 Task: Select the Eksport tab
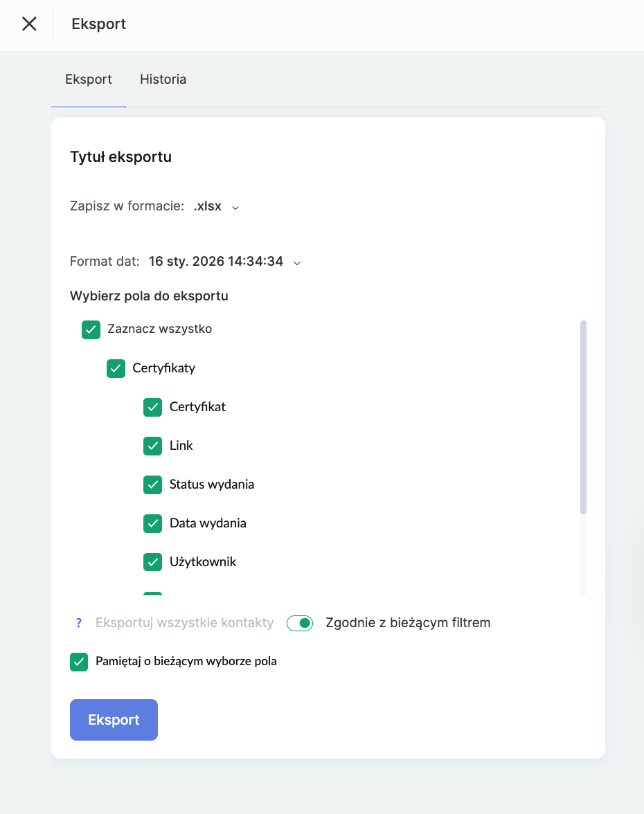click(x=89, y=80)
